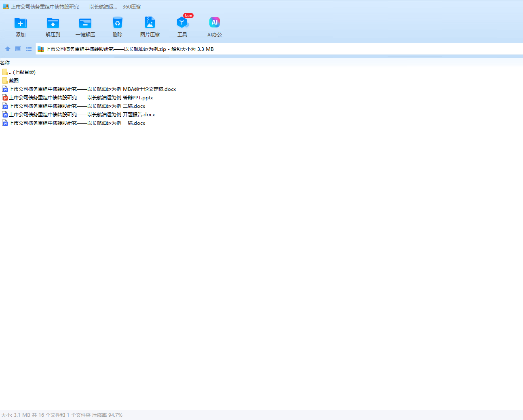Select the 截图 folder name

pos(14,80)
